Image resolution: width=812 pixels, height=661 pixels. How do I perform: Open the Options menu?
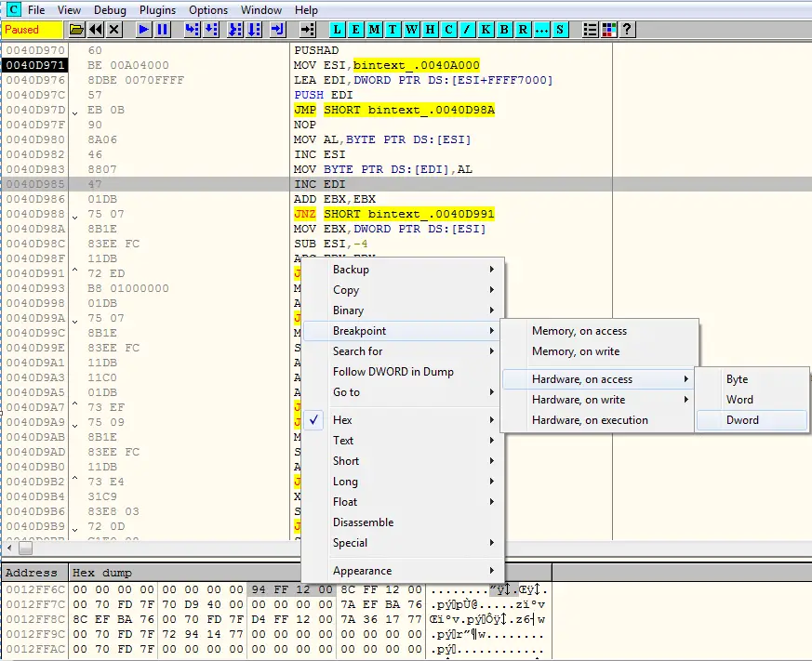[208, 10]
